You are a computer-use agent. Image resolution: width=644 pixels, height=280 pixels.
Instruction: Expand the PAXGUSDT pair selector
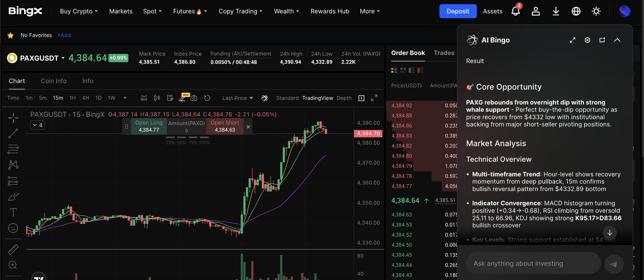pyautogui.click(x=63, y=58)
